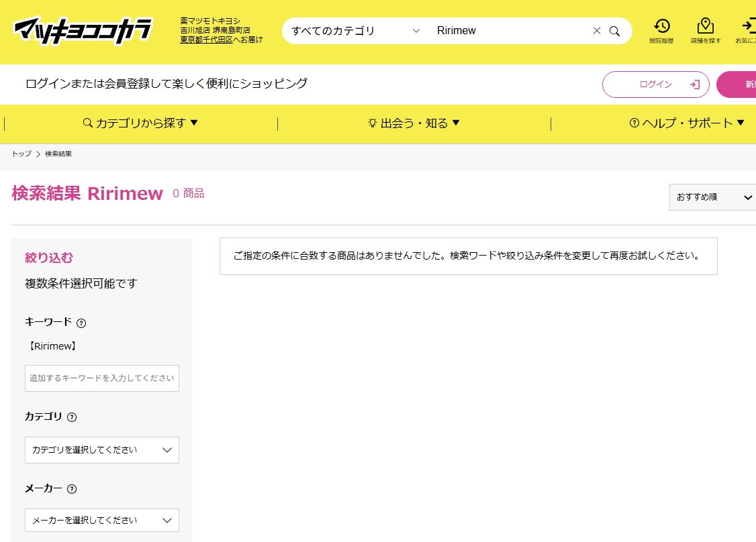756x542 pixels.
Task: Open カテゴリを選択してください dropdown
Action: click(102, 450)
